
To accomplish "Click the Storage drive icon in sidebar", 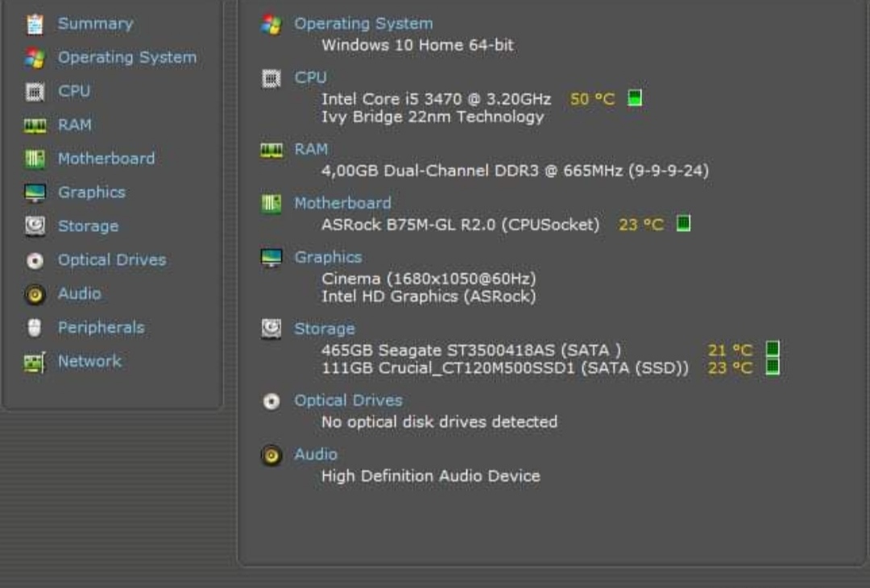I will point(35,226).
